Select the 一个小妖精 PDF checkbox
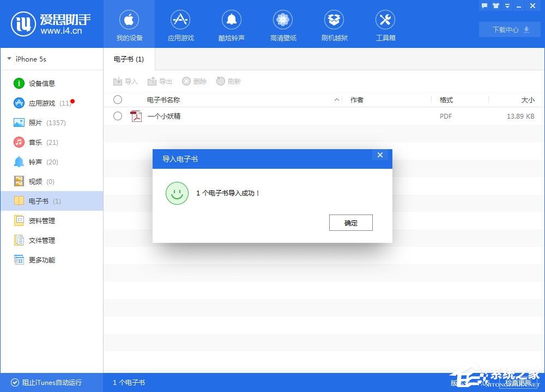The height and width of the screenshot is (392, 545). [118, 116]
